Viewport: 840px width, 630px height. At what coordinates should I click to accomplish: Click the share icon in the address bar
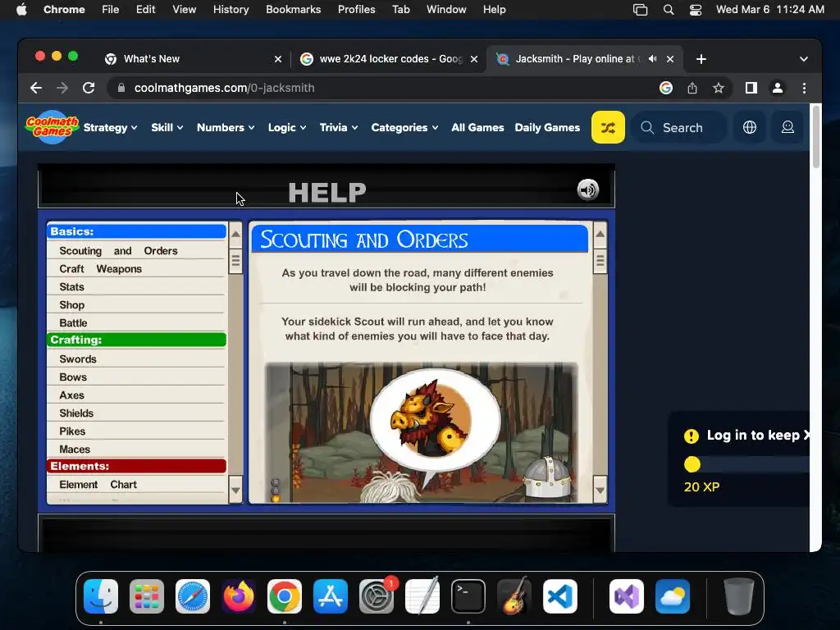pos(692,88)
